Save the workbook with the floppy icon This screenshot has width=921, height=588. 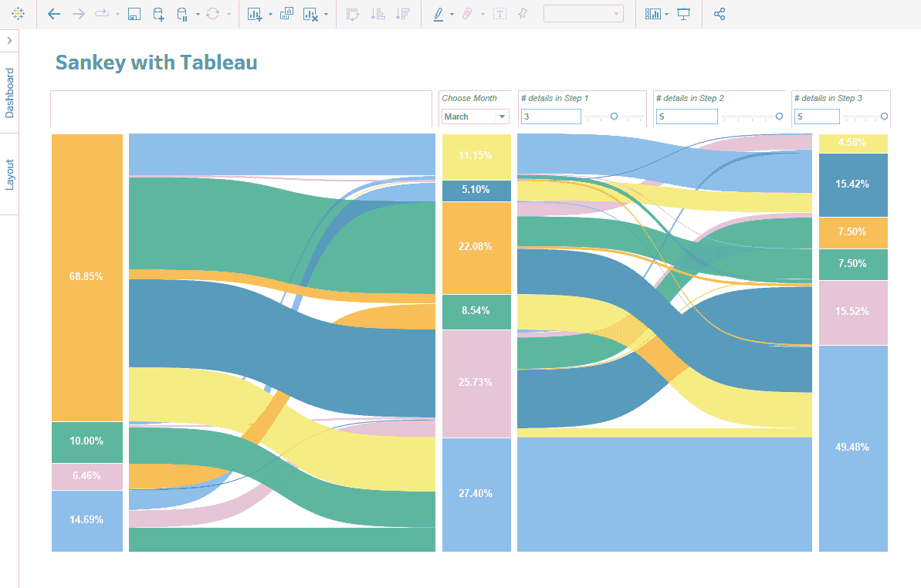tap(134, 14)
